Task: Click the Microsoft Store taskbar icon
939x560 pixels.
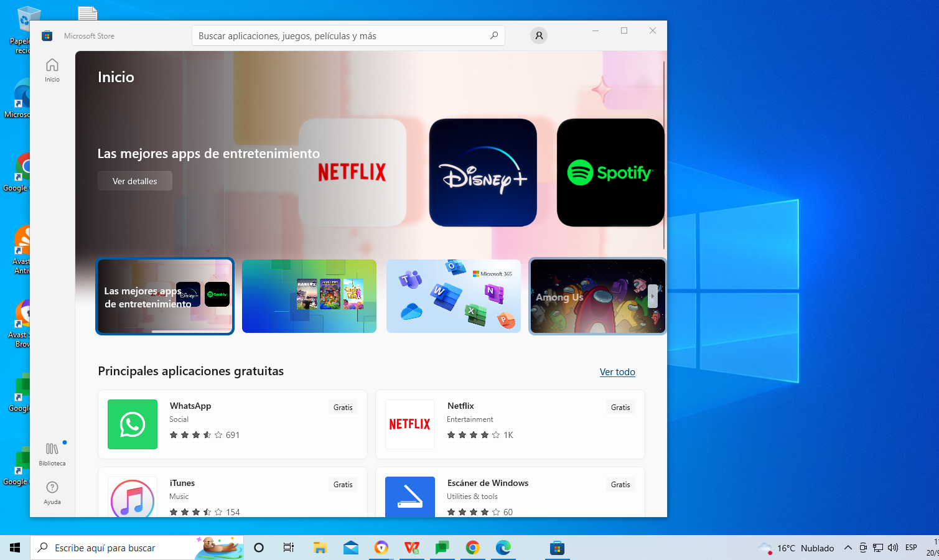Action: point(557,548)
